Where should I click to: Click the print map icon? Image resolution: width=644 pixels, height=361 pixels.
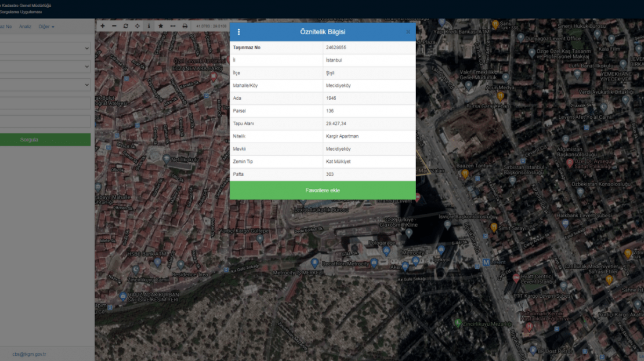coord(185,26)
